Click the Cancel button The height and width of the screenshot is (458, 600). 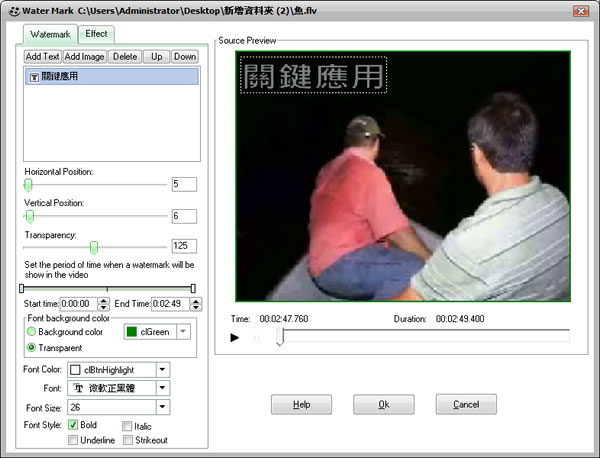(466, 404)
